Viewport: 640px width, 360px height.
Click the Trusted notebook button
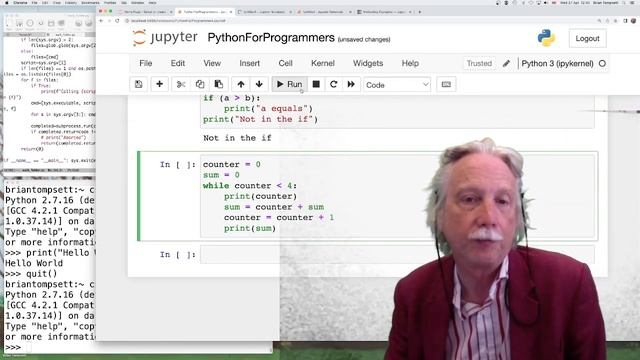[x=479, y=63]
